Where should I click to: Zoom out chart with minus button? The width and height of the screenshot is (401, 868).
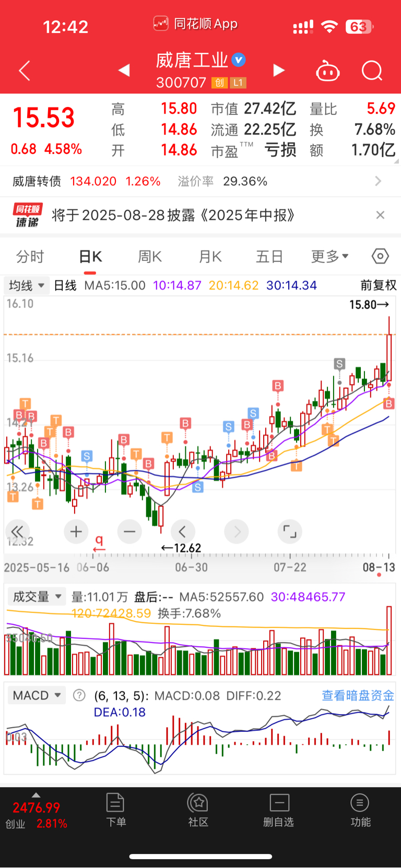coord(129,532)
